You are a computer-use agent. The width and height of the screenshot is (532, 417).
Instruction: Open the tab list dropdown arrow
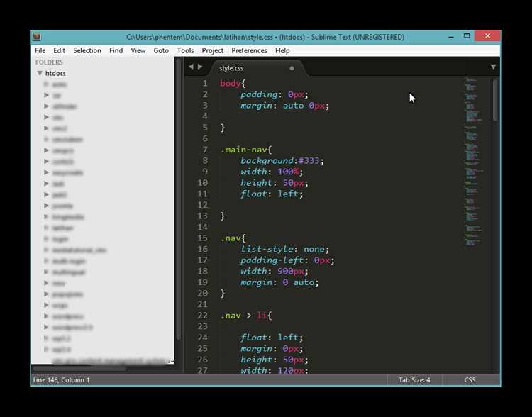point(493,67)
